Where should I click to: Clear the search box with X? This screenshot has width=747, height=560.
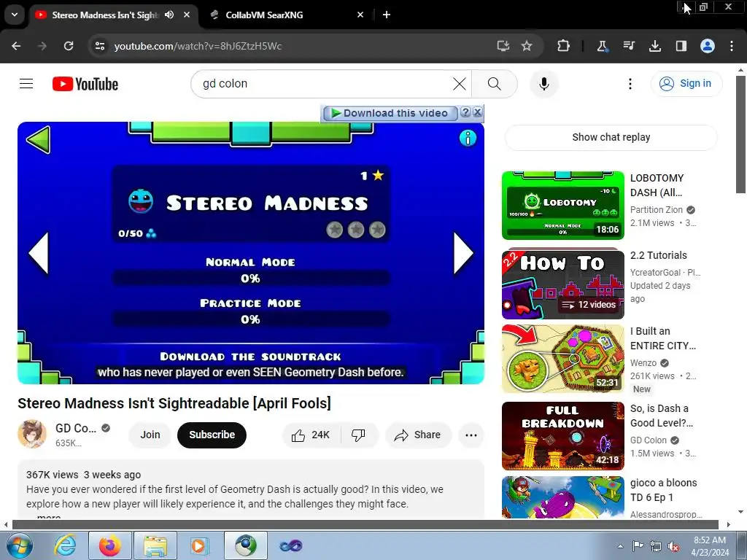click(460, 84)
